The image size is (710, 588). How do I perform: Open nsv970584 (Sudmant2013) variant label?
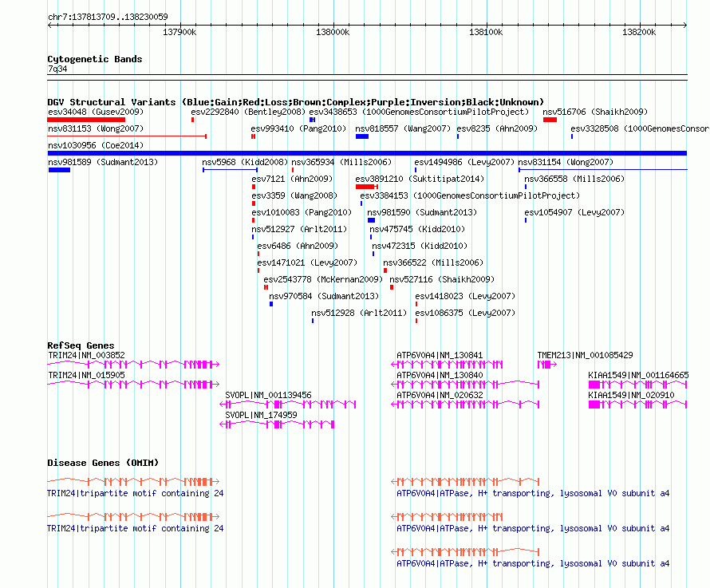coord(324,296)
